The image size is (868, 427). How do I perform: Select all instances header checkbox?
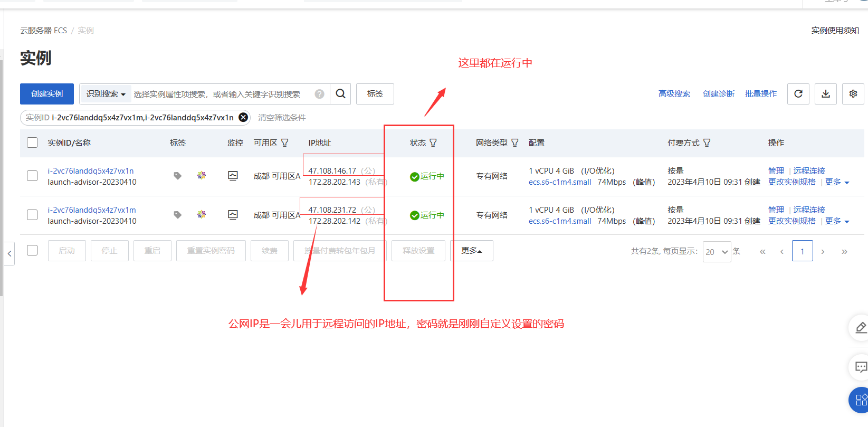[32, 143]
